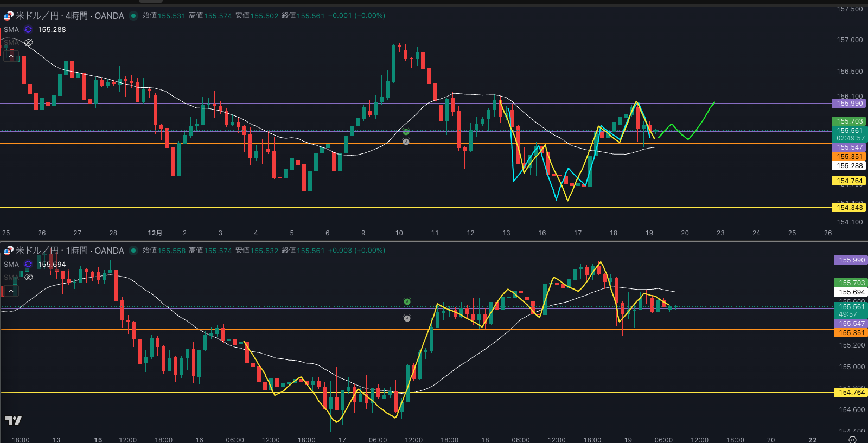Show the hidden SMA on 1-hour chart
Image resolution: width=868 pixels, height=443 pixels.
(x=29, y=277)
